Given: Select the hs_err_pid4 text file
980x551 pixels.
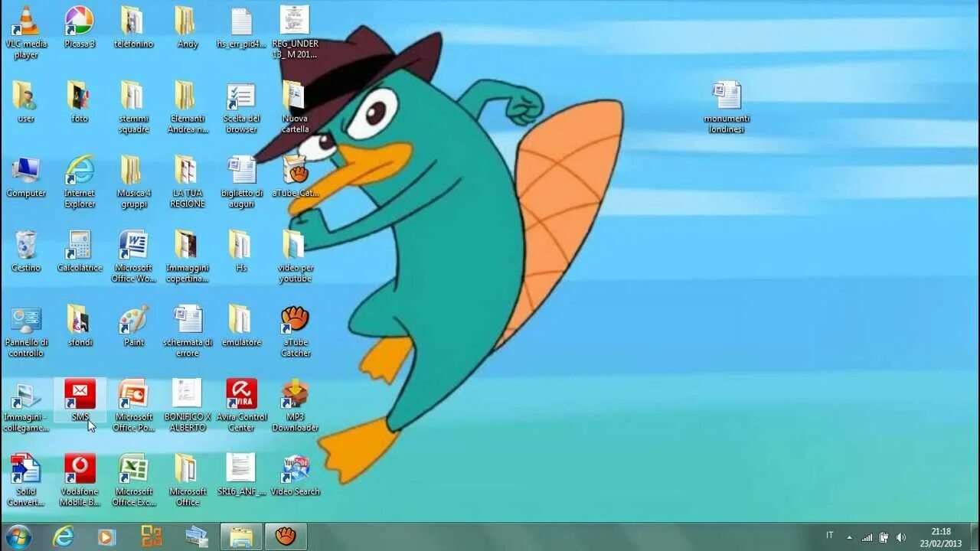Looking at the screenshot, I should click(241, 27).
